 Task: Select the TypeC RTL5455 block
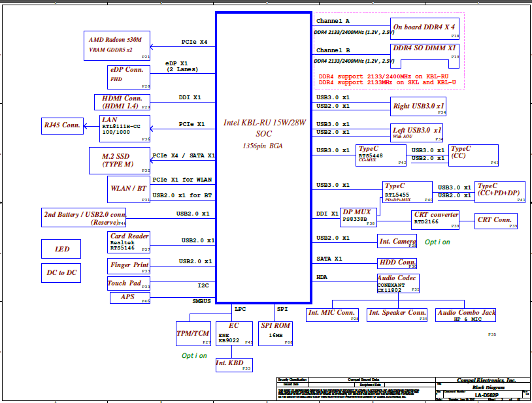pyautogui.click(x=407, y=192)
